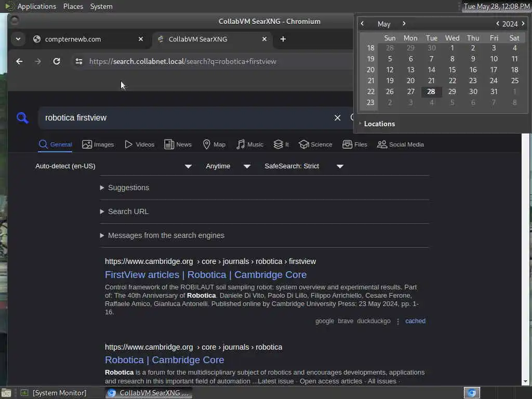
Task: Select May 28 in the calendar
Action: point(431,91)
